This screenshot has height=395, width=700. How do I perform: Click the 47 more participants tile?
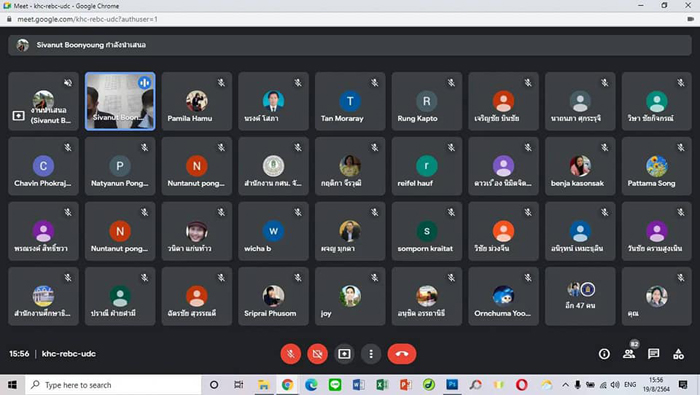[x=580, y=296]
